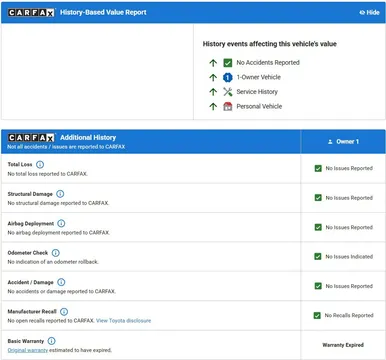
Task: Click the Accident / Damage row title
Action: click(x=31, y=282)
